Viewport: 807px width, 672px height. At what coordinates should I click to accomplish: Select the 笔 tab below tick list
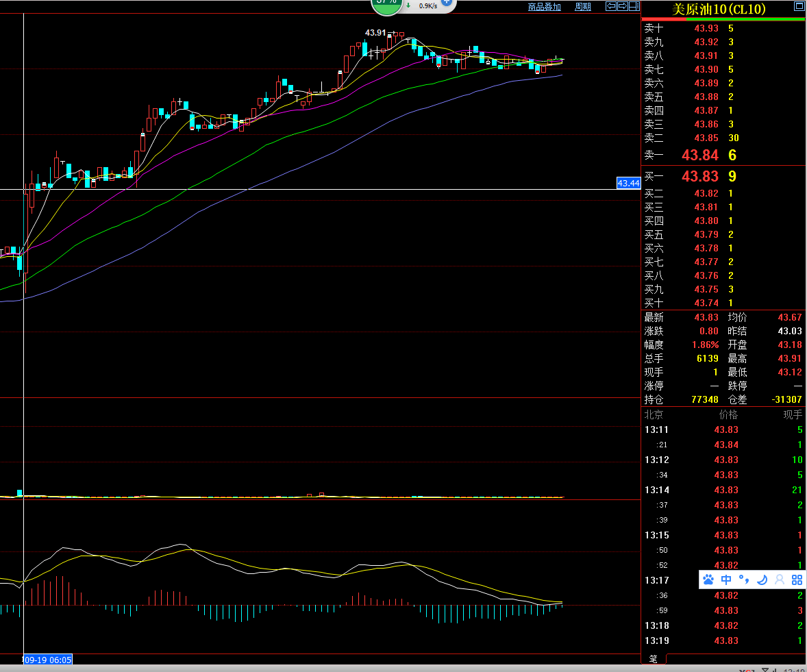pos(653,659)
